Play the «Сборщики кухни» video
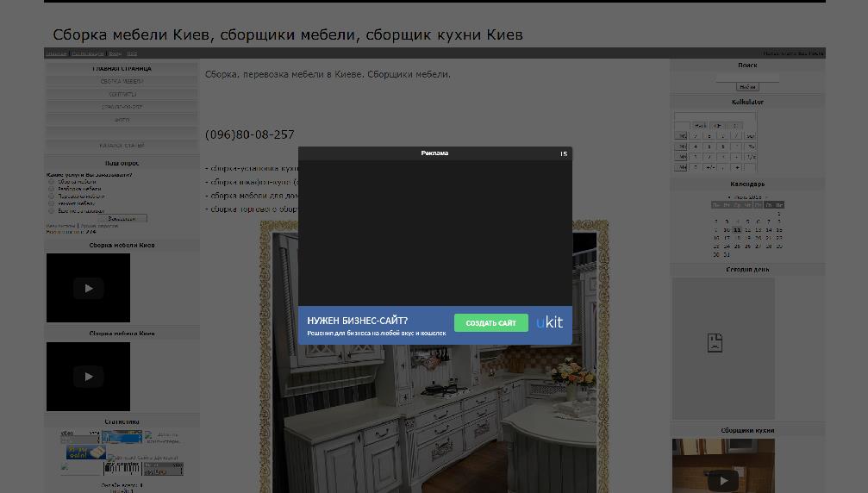 [723, 479]
